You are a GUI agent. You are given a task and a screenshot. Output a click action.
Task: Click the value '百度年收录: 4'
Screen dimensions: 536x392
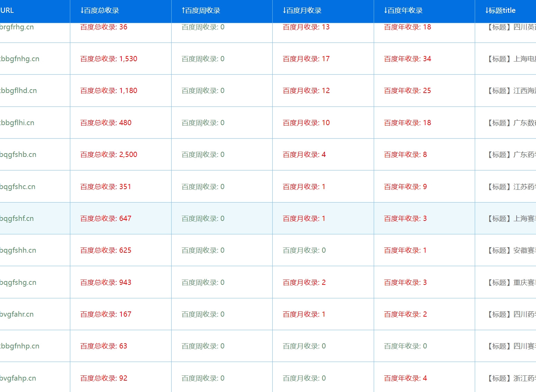point(406,378)
